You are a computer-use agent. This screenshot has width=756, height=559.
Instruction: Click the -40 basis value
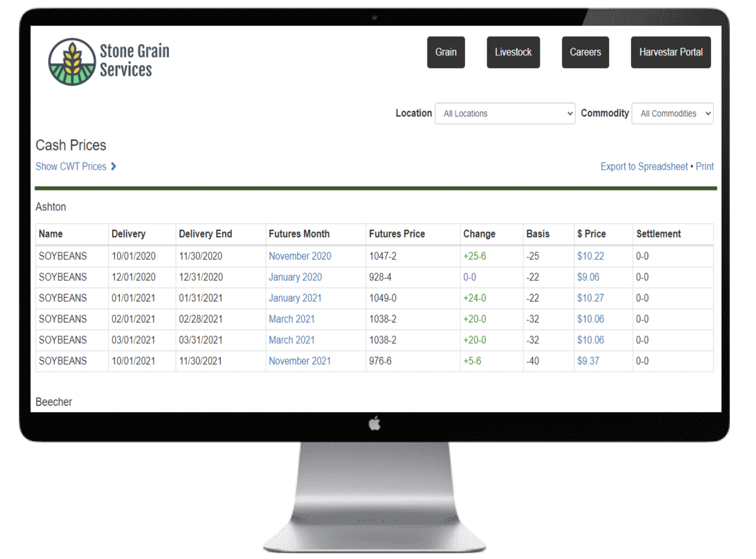[x=532, y=361]
